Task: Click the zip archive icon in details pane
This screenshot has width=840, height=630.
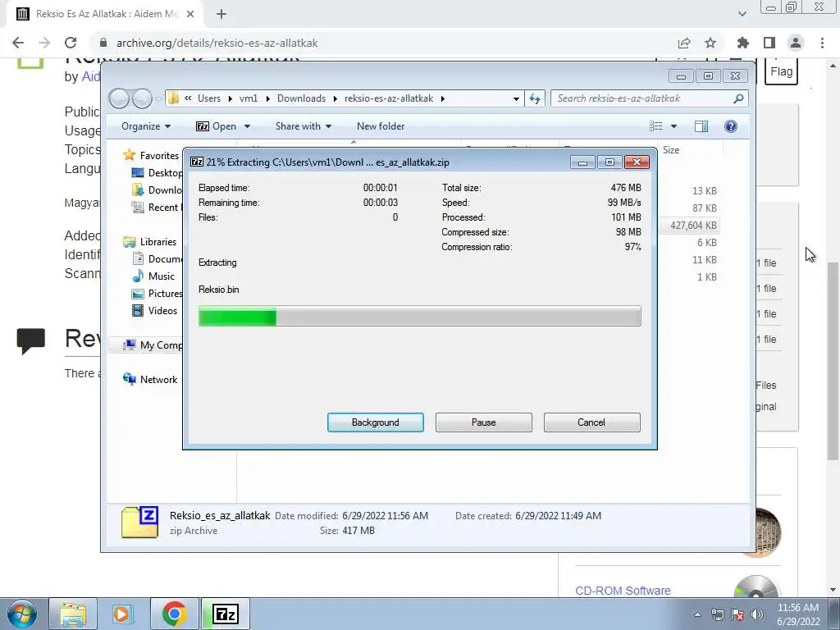Action: pyautogui.click(x=139, y=523)
